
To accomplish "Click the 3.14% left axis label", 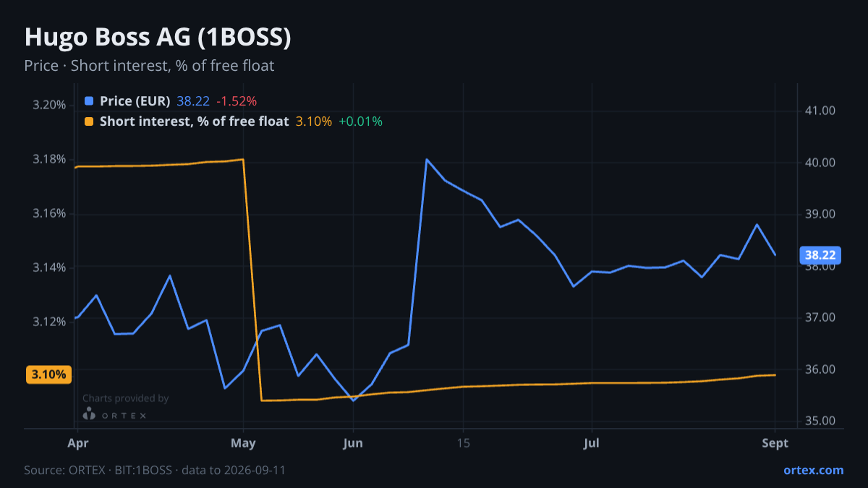I will tap(50, 267).
